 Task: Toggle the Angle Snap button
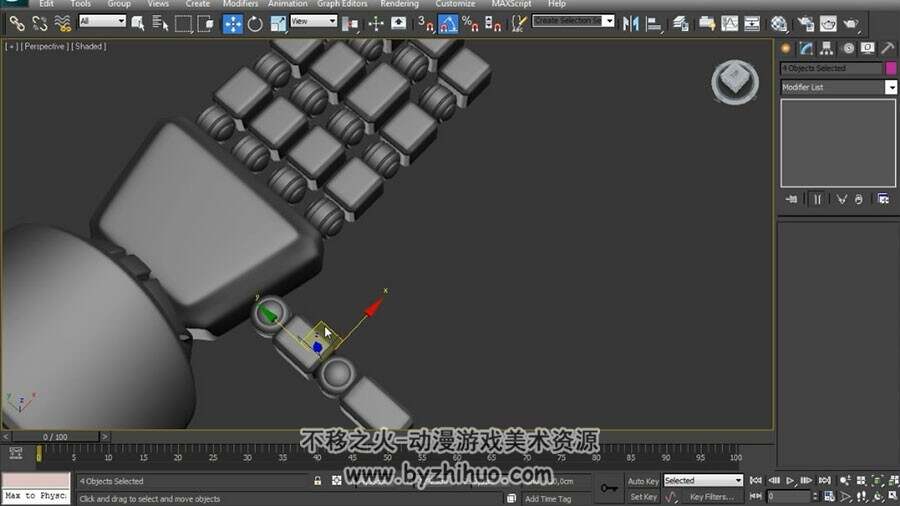click(x=448, y=24)
